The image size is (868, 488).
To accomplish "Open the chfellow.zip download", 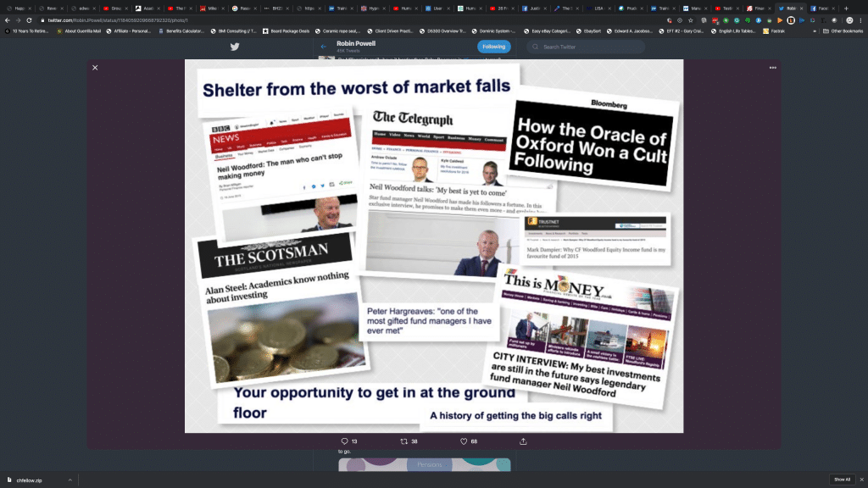I will (29, 480).
